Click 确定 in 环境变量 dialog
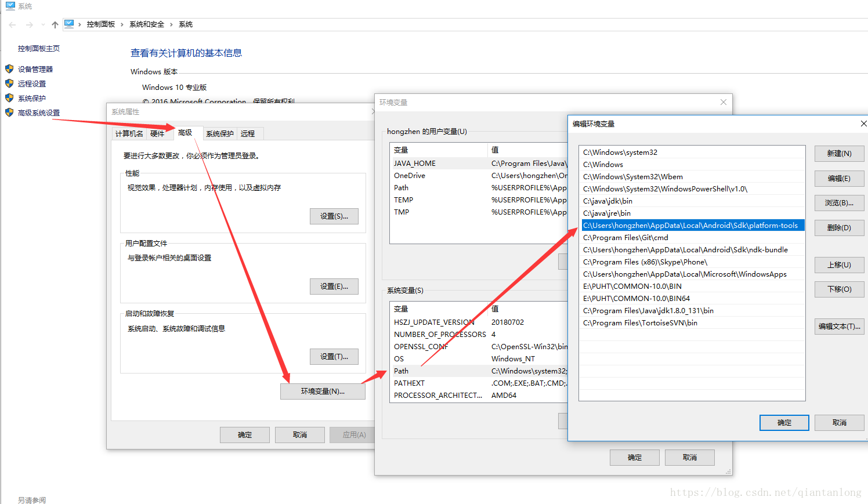Viewport: 868px width, 504px height. (x=635, y=458)
